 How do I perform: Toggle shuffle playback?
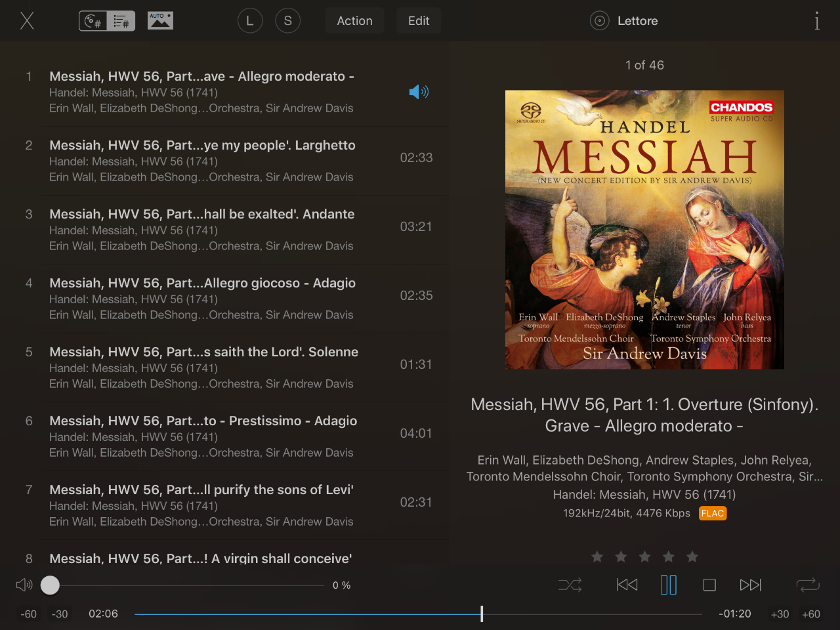[x=570, y=585]
